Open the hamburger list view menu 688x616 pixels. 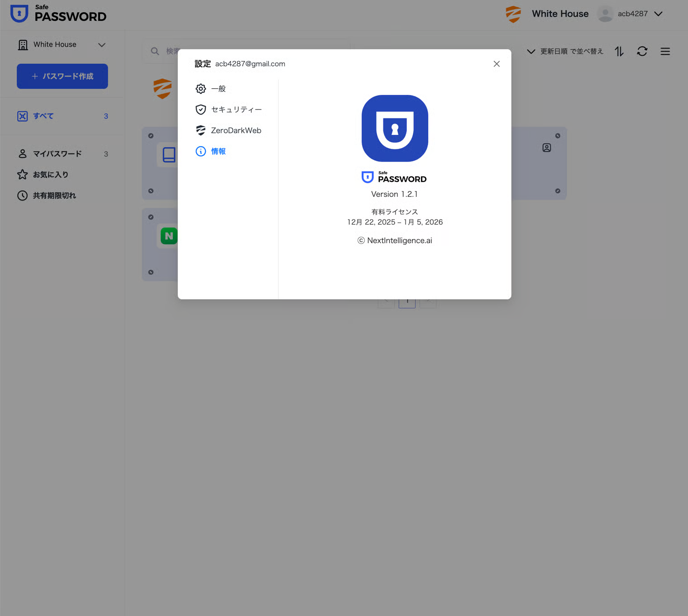[665, 52]
